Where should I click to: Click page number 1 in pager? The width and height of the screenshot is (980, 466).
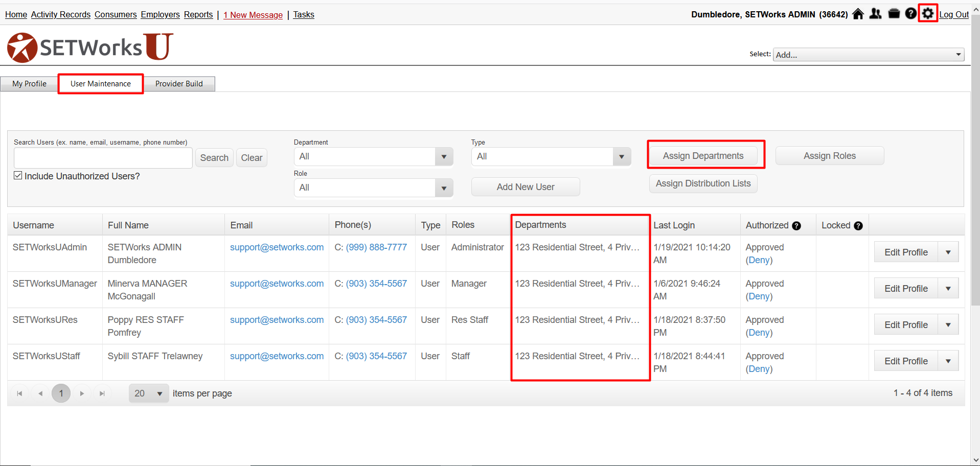pyautogui.click(x=61, y=393)
